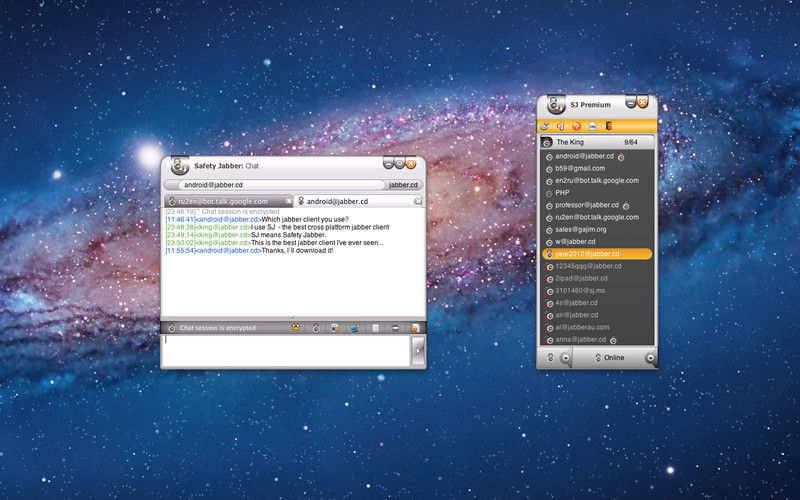800x500 pixels.
Task: Click the connection icon in SJ Premium toolbar
Action: click(x=545, y=126)
